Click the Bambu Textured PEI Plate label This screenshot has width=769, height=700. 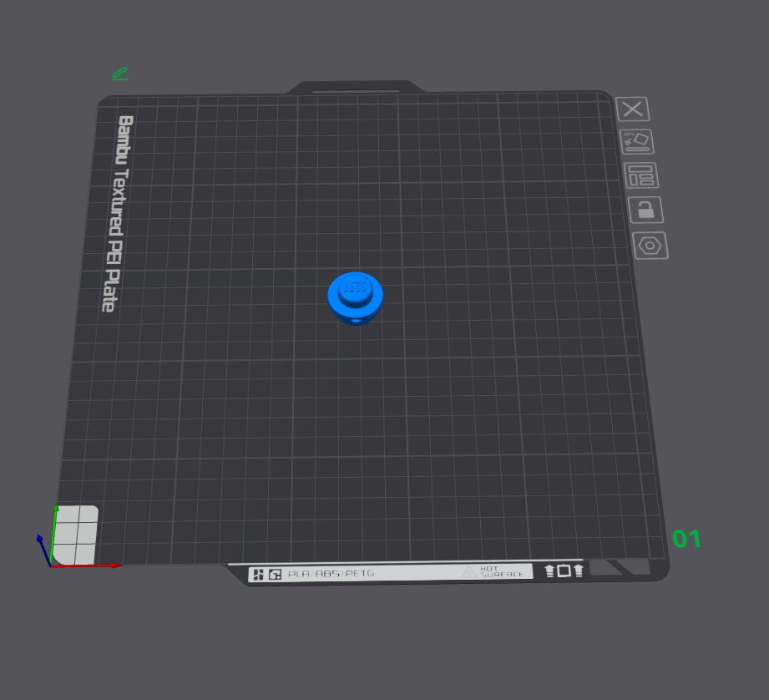119,213
